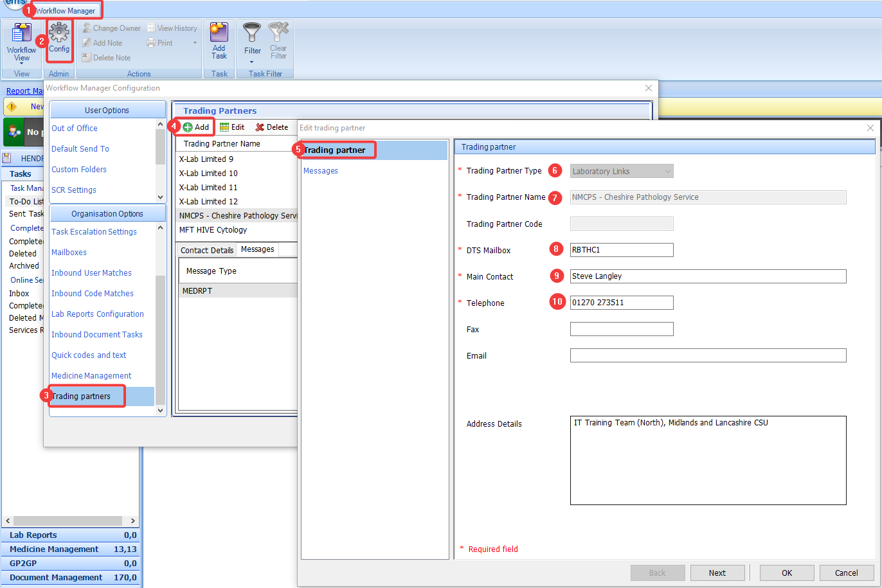882x588 pixels.
Task: Select Trading partner page in Edit dialog
Action: pyautogui.click(x=374, y=150)
